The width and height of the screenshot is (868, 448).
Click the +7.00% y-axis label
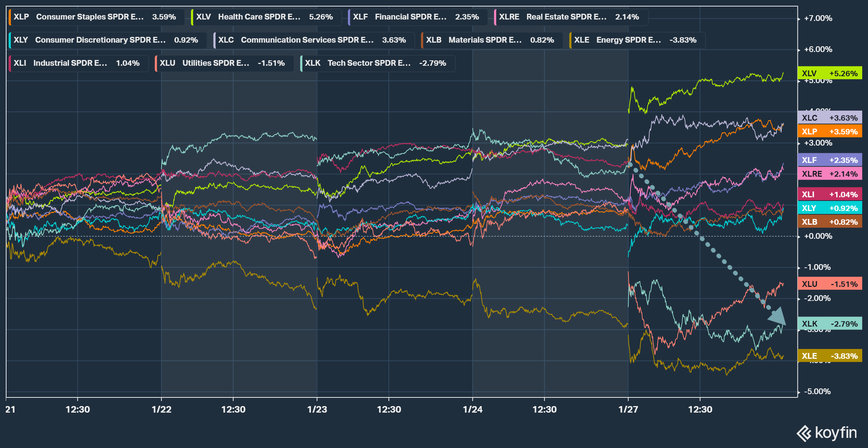click(x=818, y=18)
